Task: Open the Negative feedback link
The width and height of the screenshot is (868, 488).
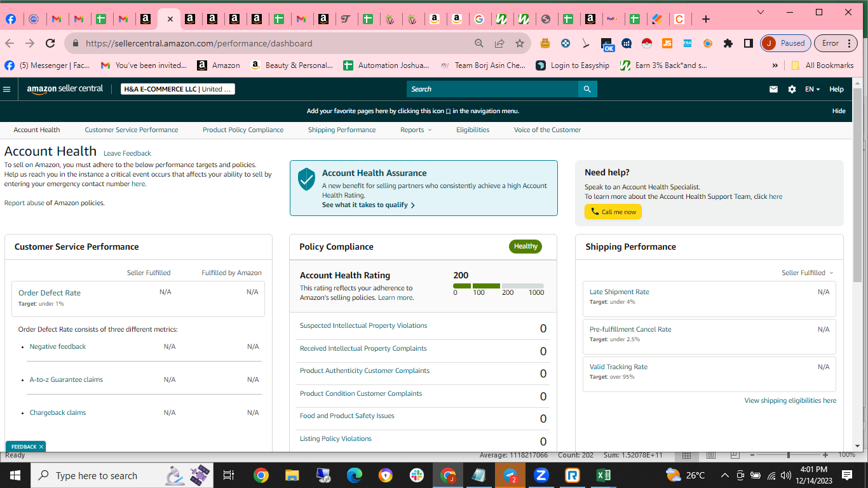Action: 58,346
